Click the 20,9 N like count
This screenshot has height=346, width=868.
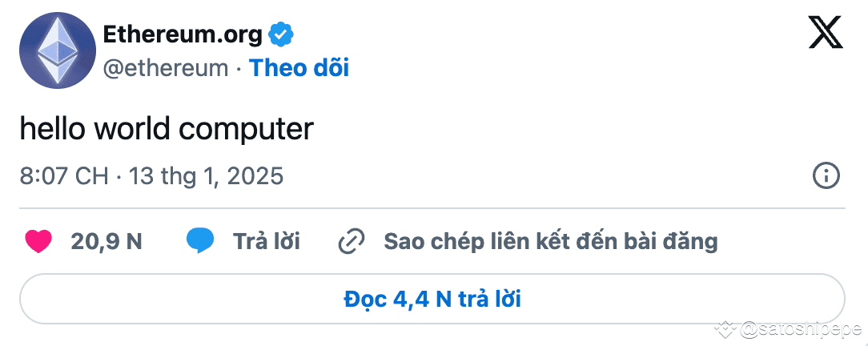pos(106,241)
